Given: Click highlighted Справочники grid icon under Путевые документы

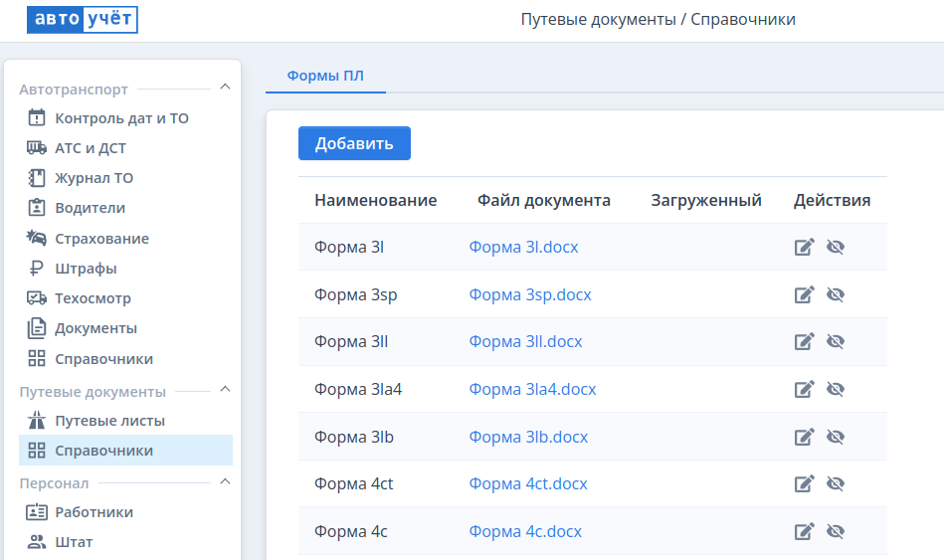Looking at the screenshot, I should [37, 451].
